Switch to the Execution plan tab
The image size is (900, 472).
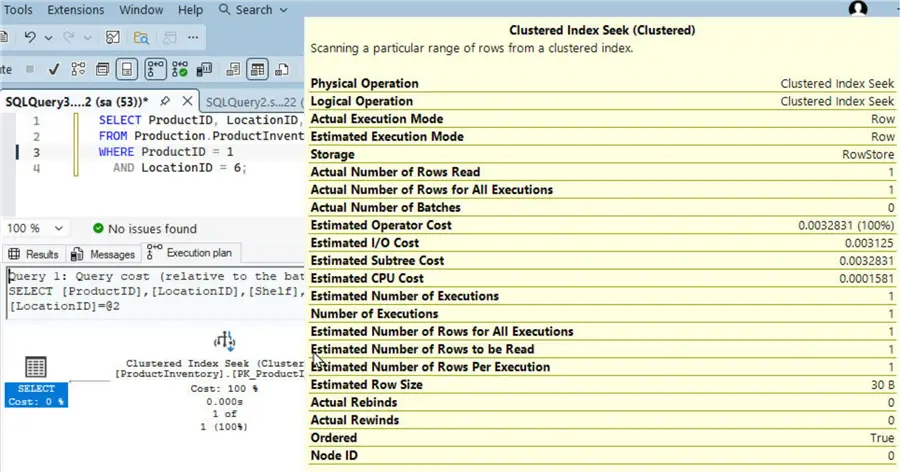point(191,253)
